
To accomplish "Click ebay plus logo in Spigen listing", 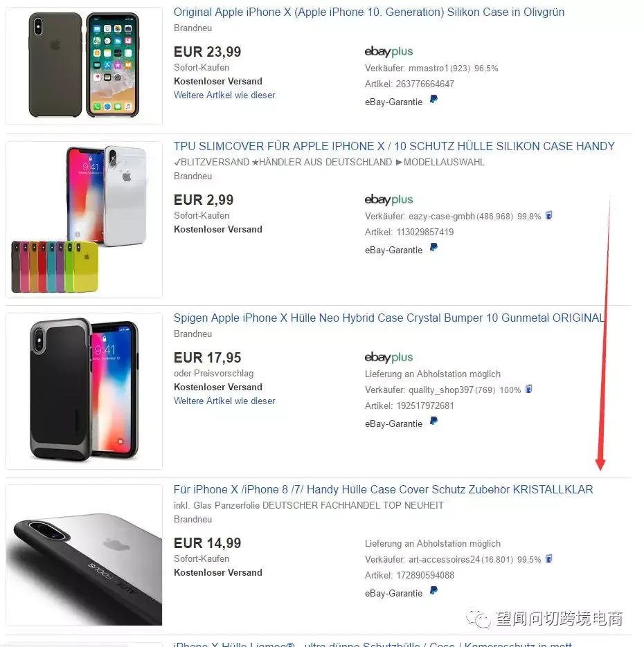I will [x=388, y=357].
